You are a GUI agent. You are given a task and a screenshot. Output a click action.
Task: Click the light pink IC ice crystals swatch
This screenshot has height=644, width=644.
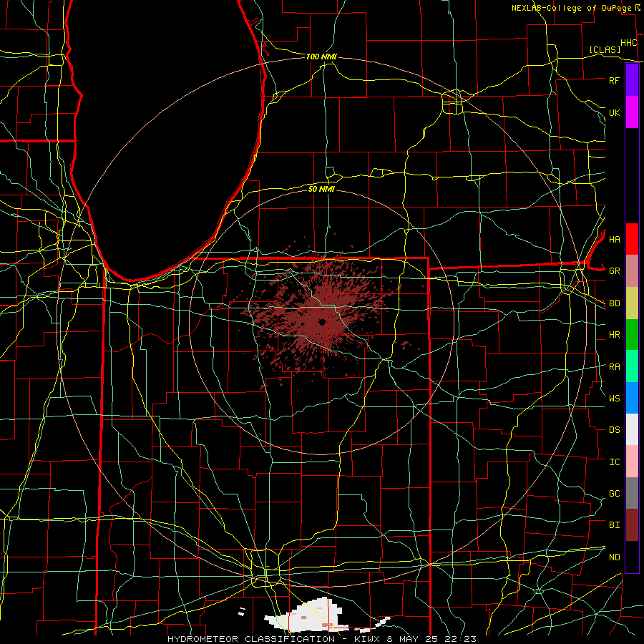point(632,462)
